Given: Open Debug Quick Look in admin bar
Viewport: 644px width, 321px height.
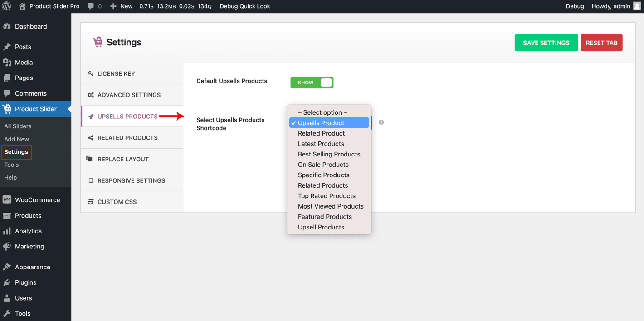Looking at the screenshot, I should tap(244, 6).
